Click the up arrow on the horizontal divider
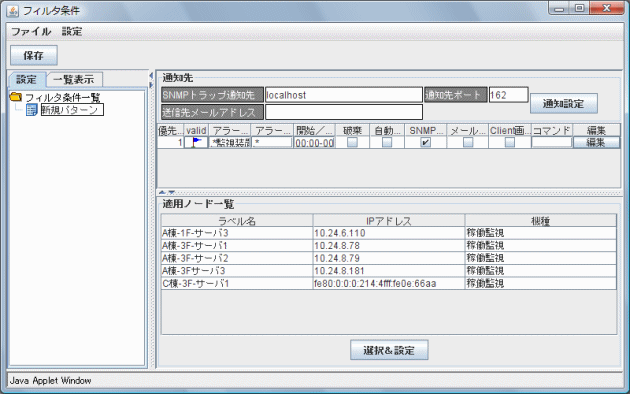Image resolution: width=630 pixels, height=394 pixels. click(162, 192)
